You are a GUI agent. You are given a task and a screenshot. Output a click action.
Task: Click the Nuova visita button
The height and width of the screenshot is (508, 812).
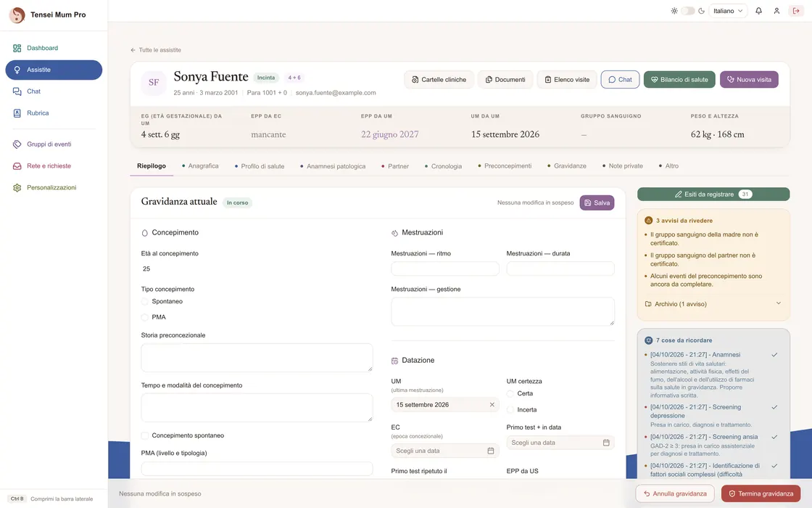tap(749, 80)
